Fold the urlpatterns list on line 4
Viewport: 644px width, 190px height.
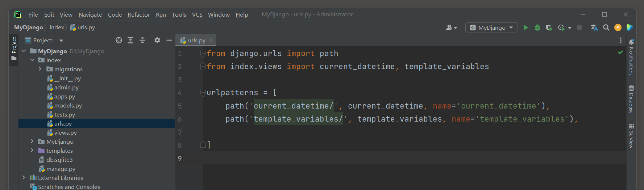click(203, 93)
